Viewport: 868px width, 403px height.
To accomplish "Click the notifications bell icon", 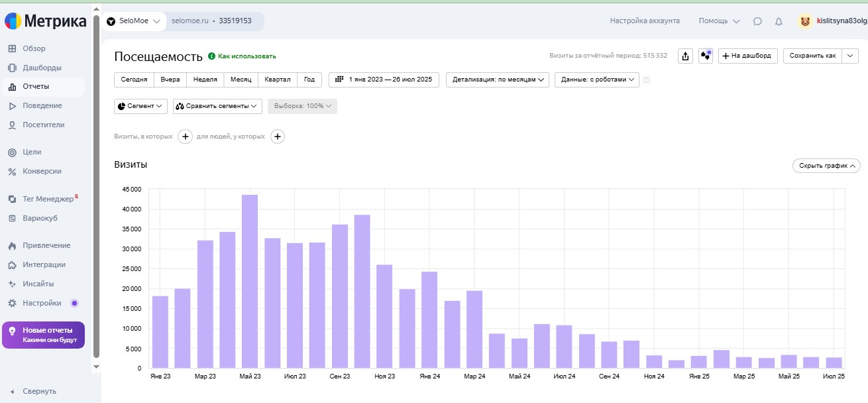I will pyautogui.click(x=779, y=21).
